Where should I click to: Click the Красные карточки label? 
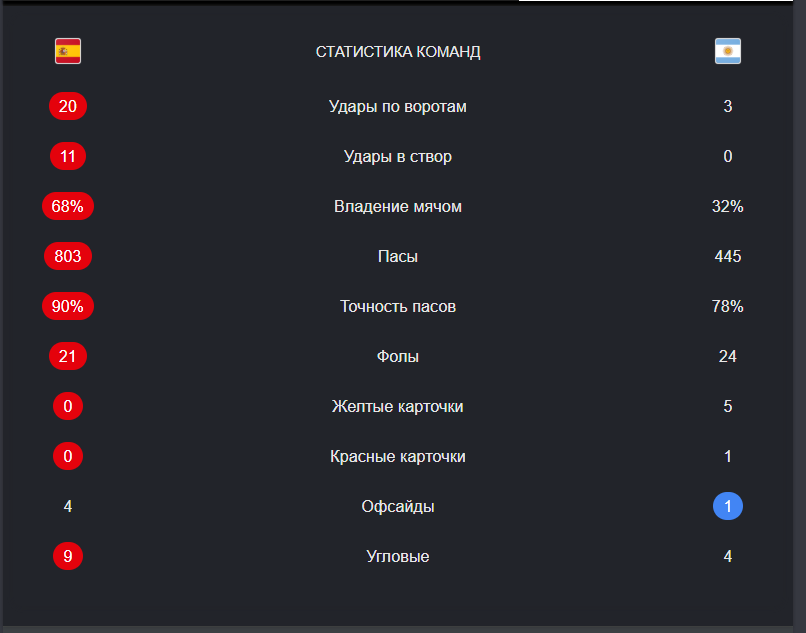tap(398, 456)
